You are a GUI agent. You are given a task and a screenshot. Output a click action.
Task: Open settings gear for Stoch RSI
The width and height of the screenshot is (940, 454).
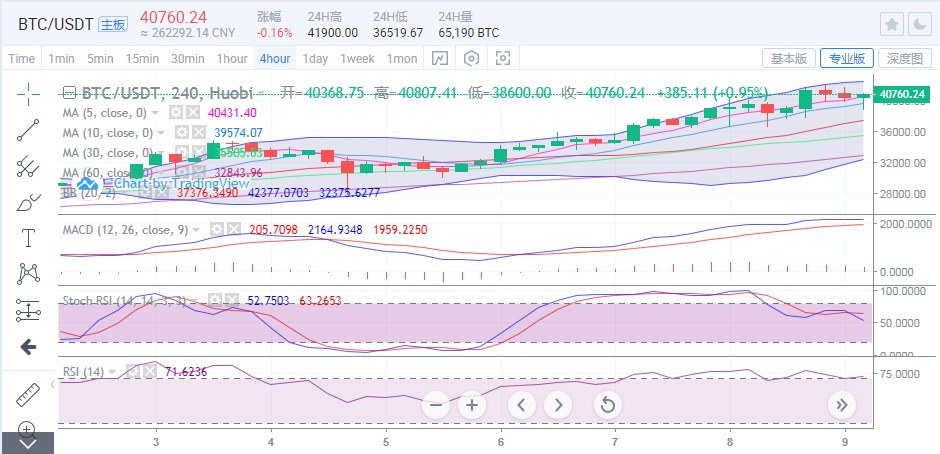tap(215, 300)
